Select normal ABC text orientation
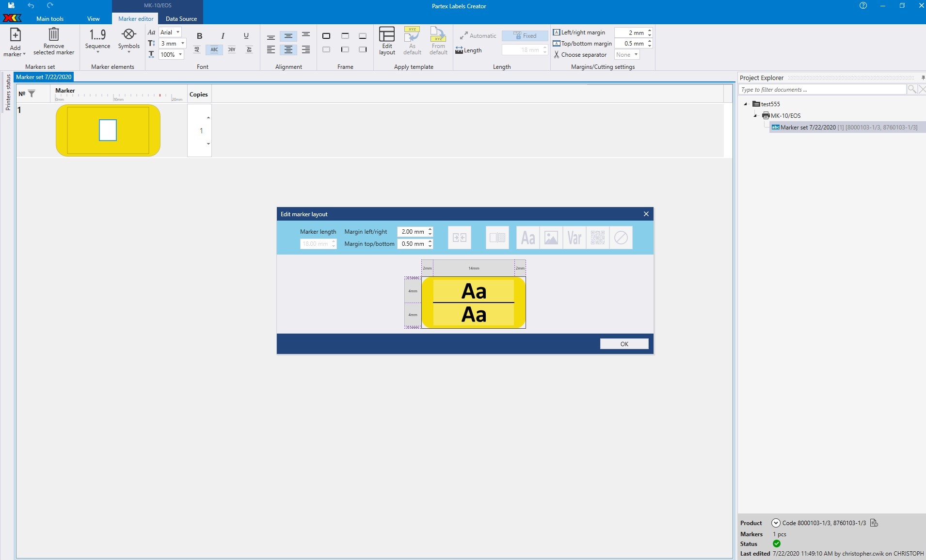Screen dimensions: 926x560 [x=214, y=49]
